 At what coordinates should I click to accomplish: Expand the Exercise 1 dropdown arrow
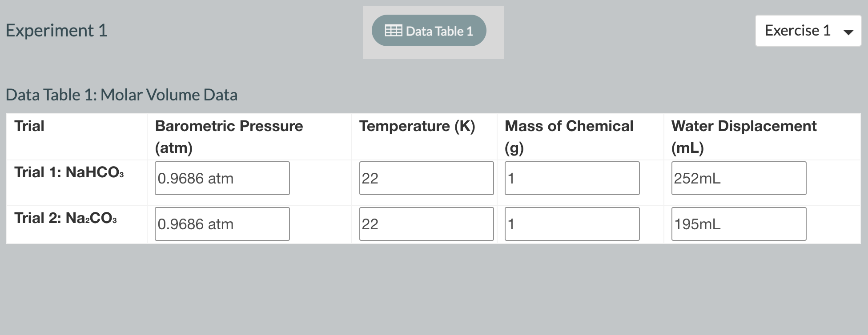click(848, 32)
